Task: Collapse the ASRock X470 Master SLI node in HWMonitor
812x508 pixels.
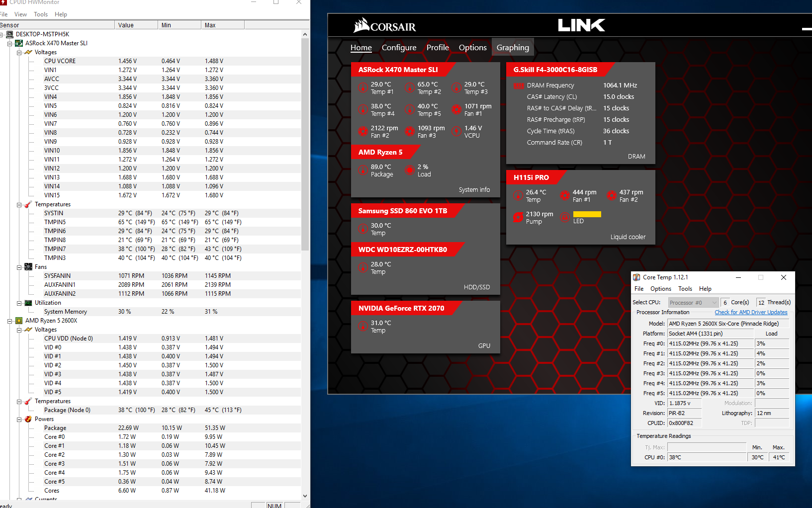Action: (9, 43)
